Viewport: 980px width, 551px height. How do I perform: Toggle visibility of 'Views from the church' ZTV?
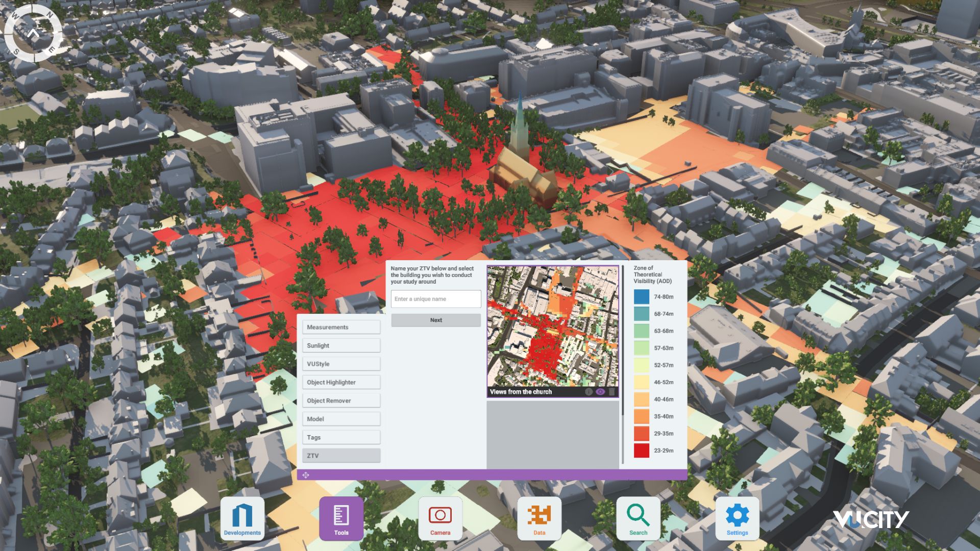[600, 392]
